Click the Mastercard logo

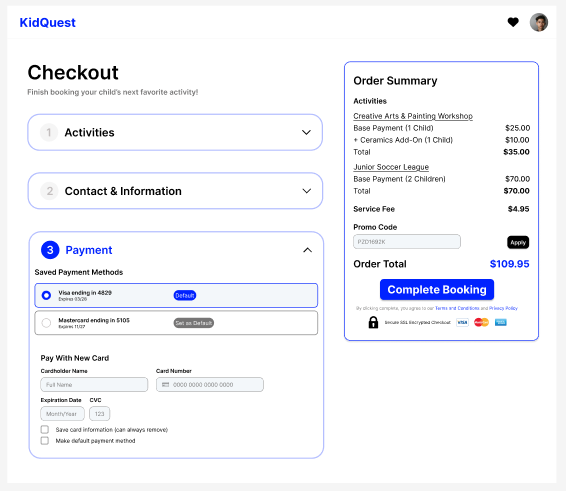(x=481, y=322)
